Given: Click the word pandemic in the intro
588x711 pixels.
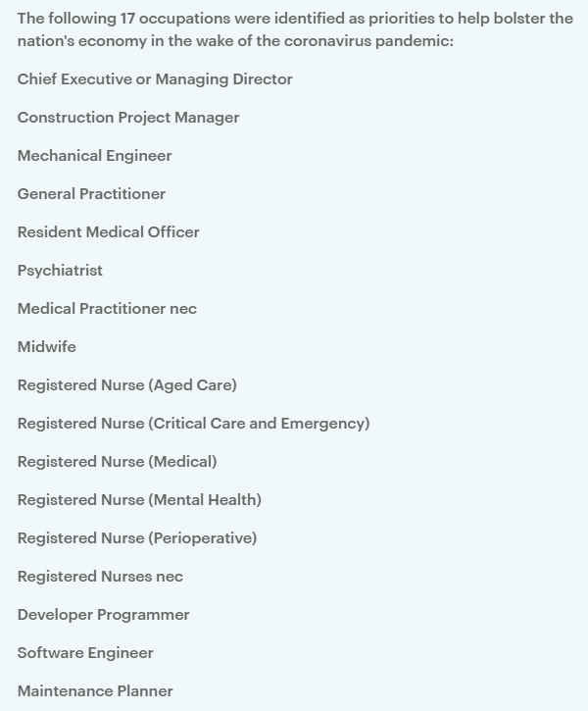Looking at the screenshot, I should 414,41.
